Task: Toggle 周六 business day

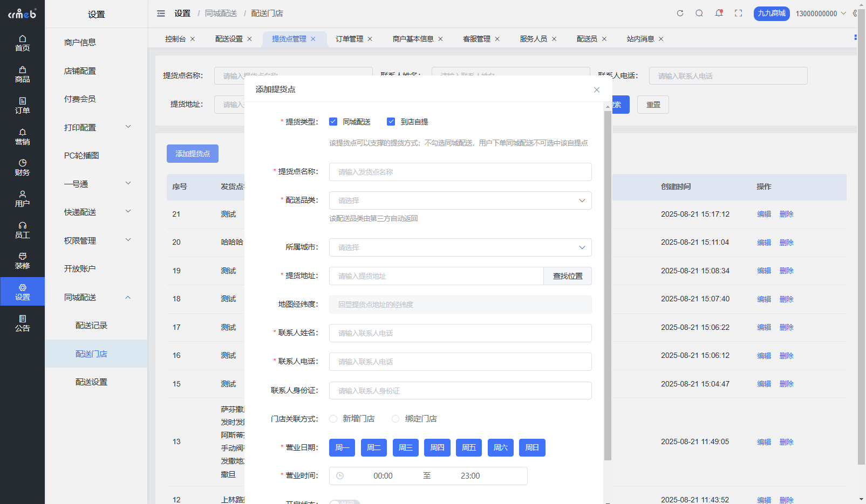Action: [x=501, y=447]
